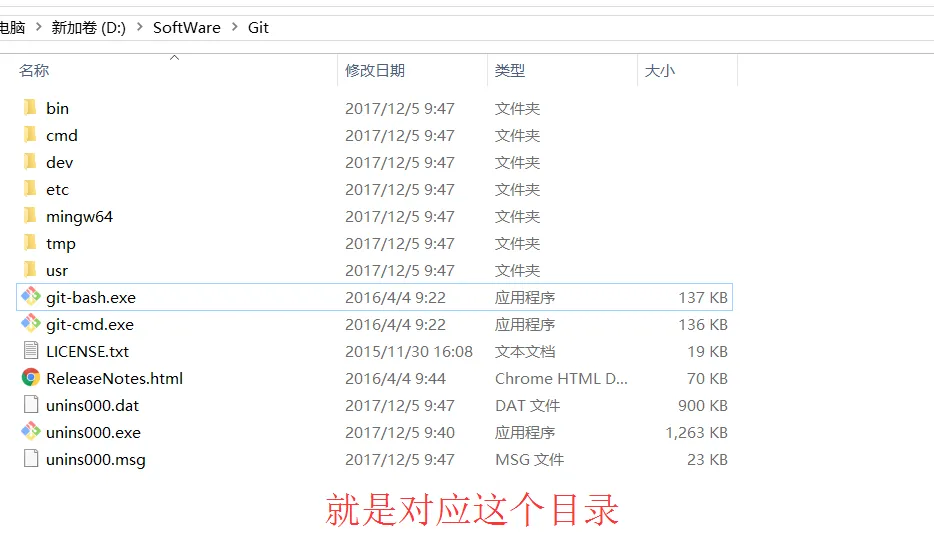This screenshot has width=934, height=551.
Task: Click the size 19 KB
Action: coord(707,351)
